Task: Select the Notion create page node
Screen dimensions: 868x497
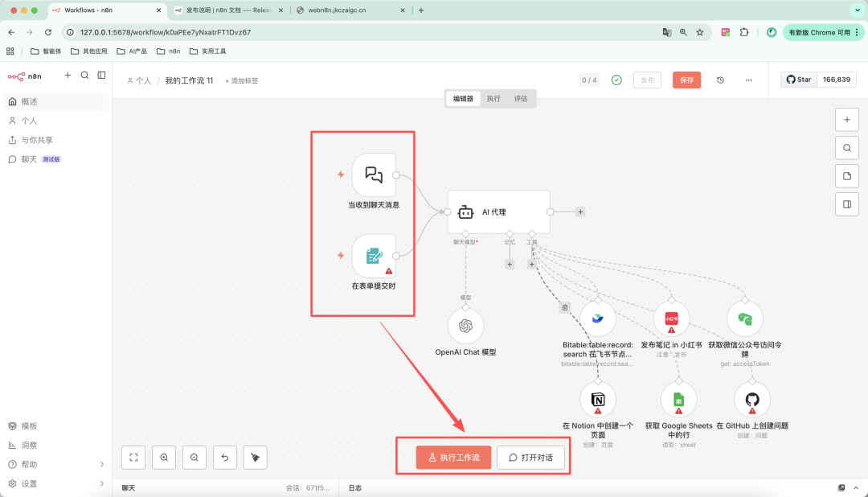Action: click(598, 399)
